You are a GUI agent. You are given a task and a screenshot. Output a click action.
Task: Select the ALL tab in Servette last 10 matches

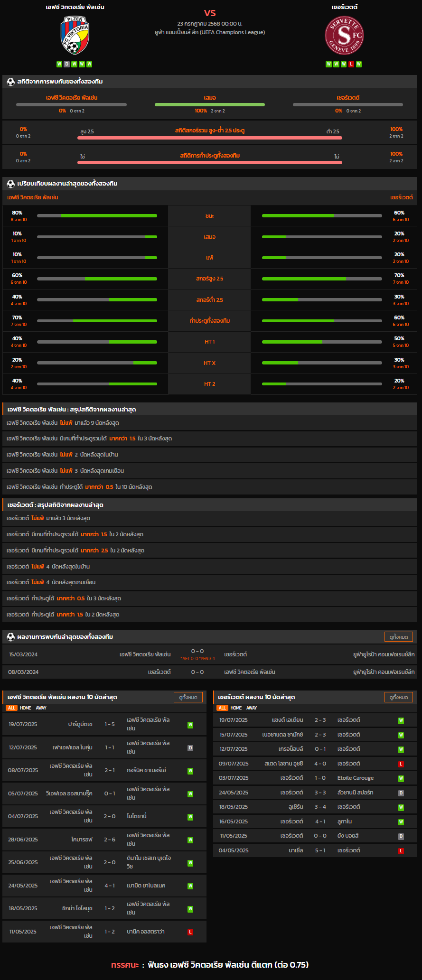point(222,708)
